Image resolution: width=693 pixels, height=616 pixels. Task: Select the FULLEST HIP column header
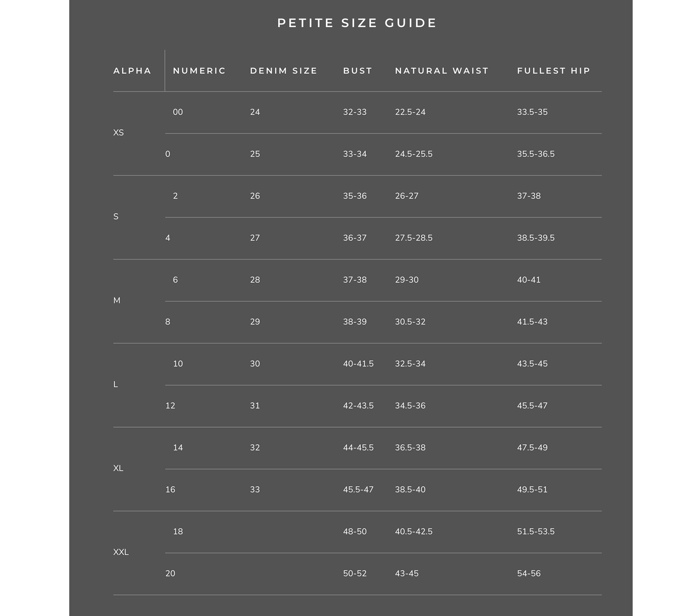[554, 71]
